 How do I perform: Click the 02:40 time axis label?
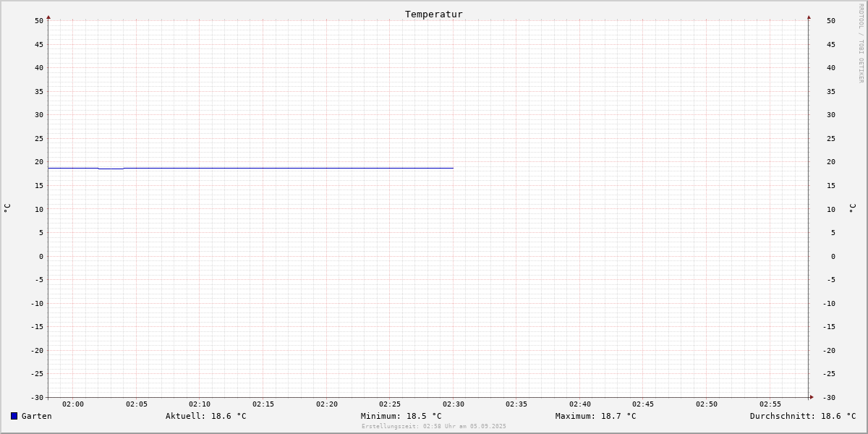tap(580, 404)
